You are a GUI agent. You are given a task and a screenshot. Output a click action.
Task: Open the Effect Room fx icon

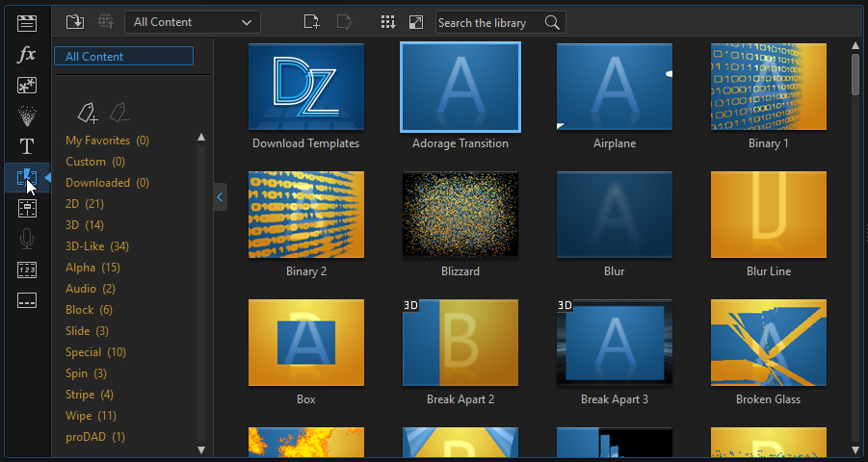pos(27,54)
